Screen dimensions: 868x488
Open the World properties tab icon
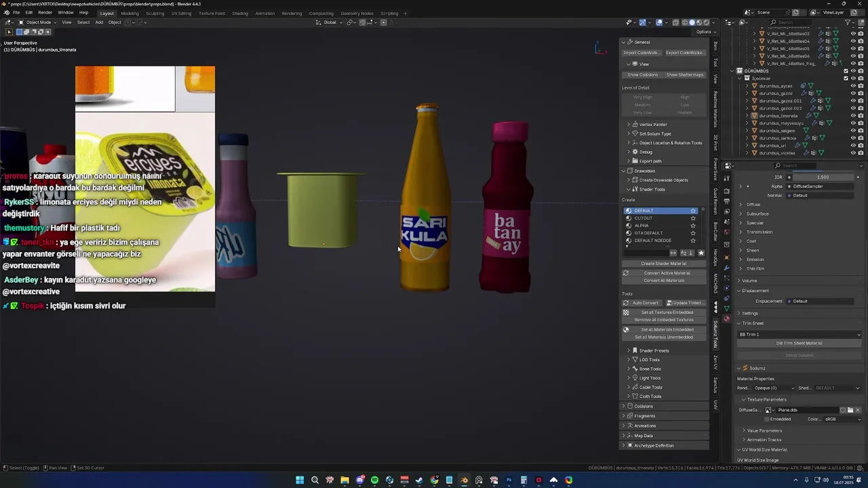pos(726,232)
